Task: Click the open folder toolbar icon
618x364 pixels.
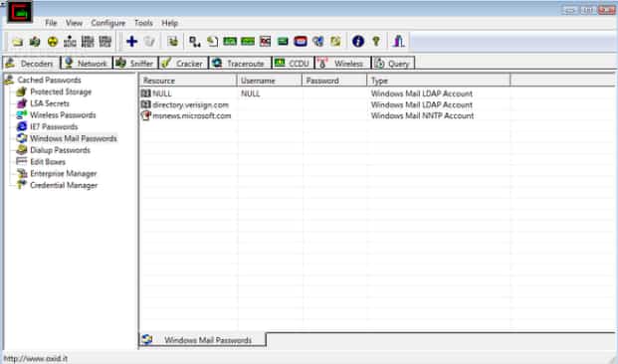Action: pos(17,42)
